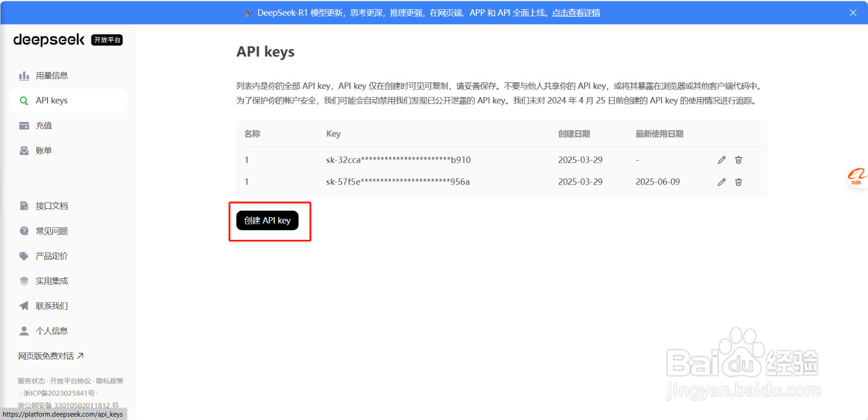Open 个人信息 profile page
The height and width of the screenshot is (420, 868).
tap(68, 331)
